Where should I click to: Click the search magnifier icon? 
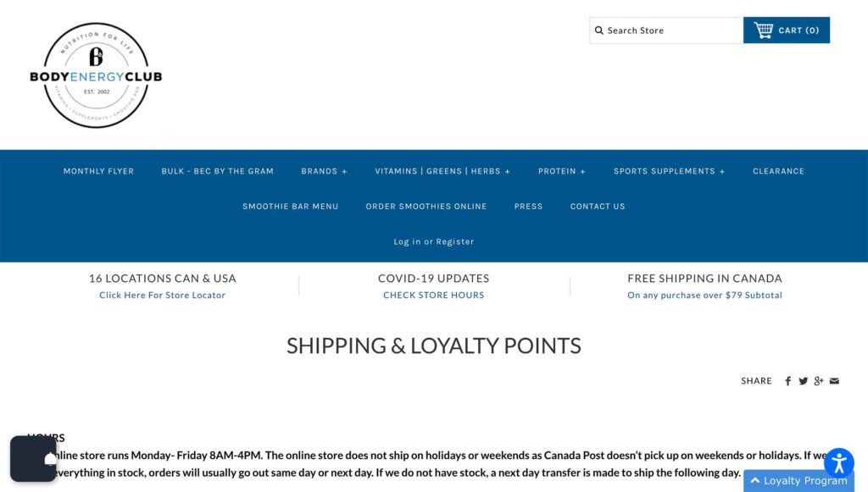(599, 30)
